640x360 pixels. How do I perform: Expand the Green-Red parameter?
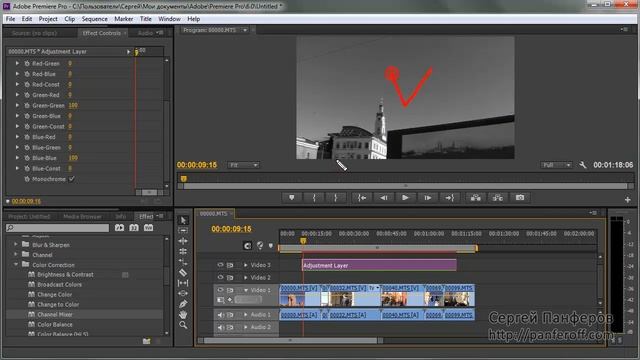click(x=17, y=95)
